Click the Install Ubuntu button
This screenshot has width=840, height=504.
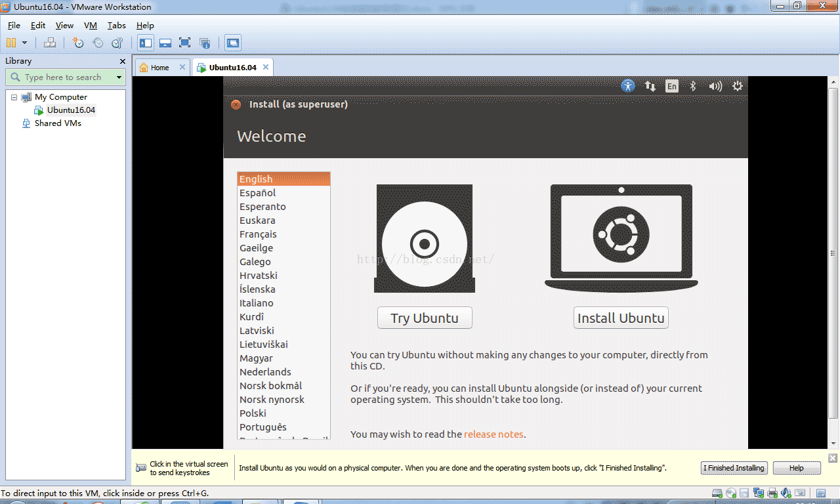(620, 317)
